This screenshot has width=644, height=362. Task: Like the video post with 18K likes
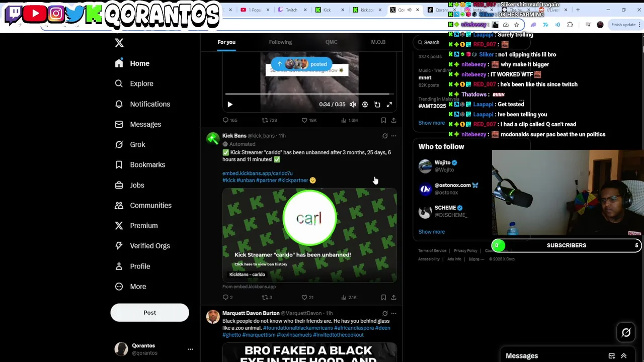point(309,120)
